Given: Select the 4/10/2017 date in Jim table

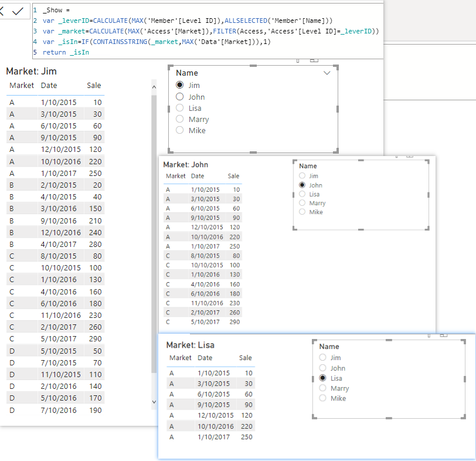Looking at the screenshot, I should coord(59,244).
